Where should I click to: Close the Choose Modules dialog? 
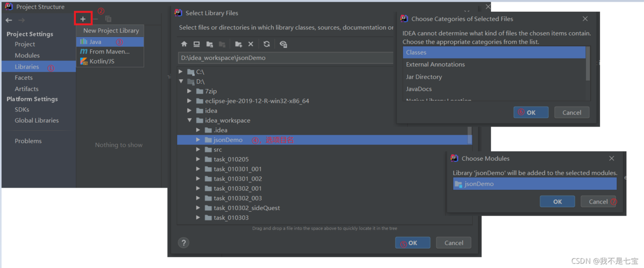pyautogui.click(x=612, y=158)
